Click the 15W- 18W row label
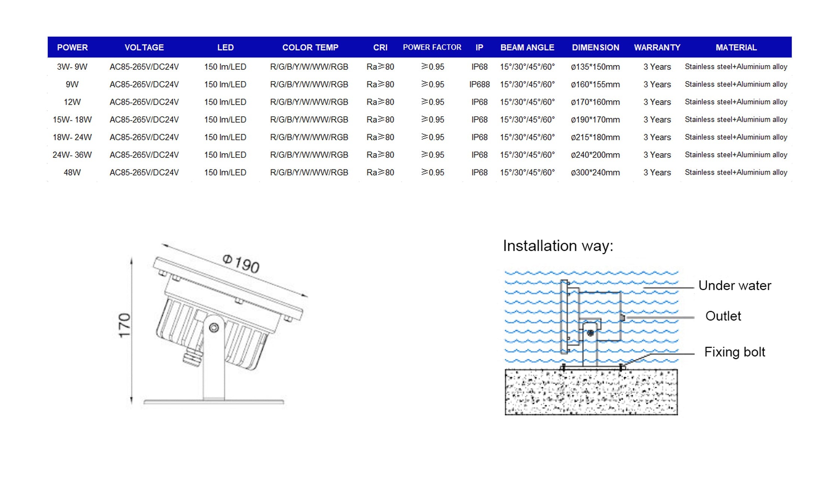Viewport: 832px width, 504px height. 72,120
